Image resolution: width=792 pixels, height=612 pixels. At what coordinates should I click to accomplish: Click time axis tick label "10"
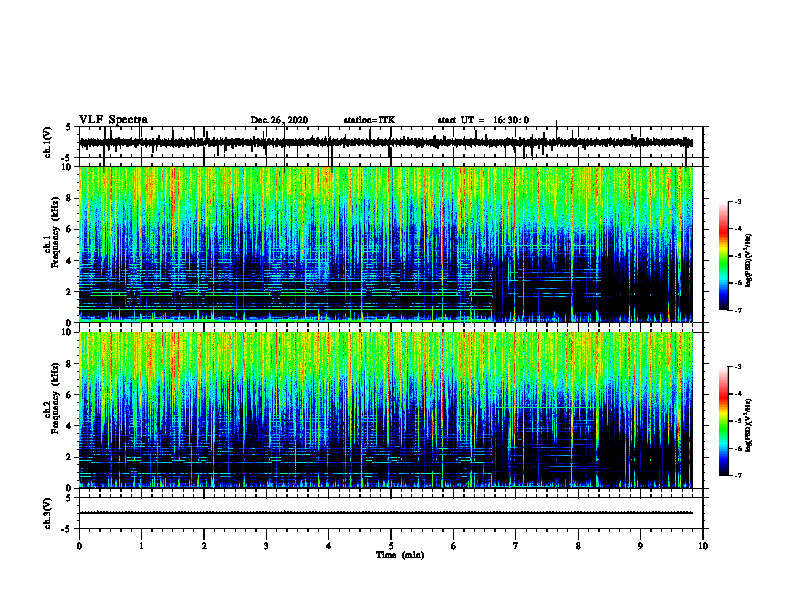703,546
